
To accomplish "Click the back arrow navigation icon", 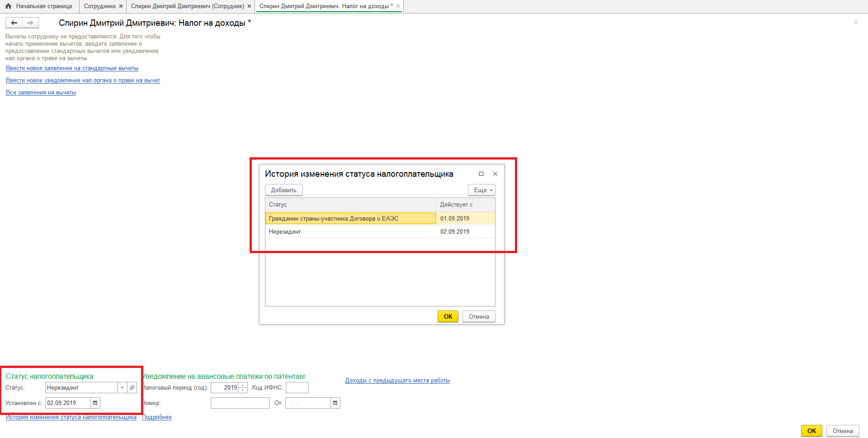I will (14, 23).
